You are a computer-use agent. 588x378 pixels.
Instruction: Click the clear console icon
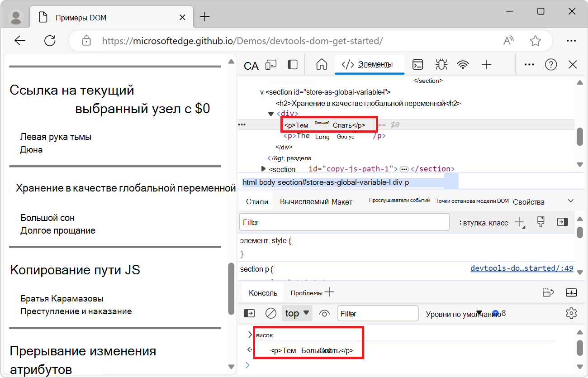pyautogui.click(x=270, y=313)
